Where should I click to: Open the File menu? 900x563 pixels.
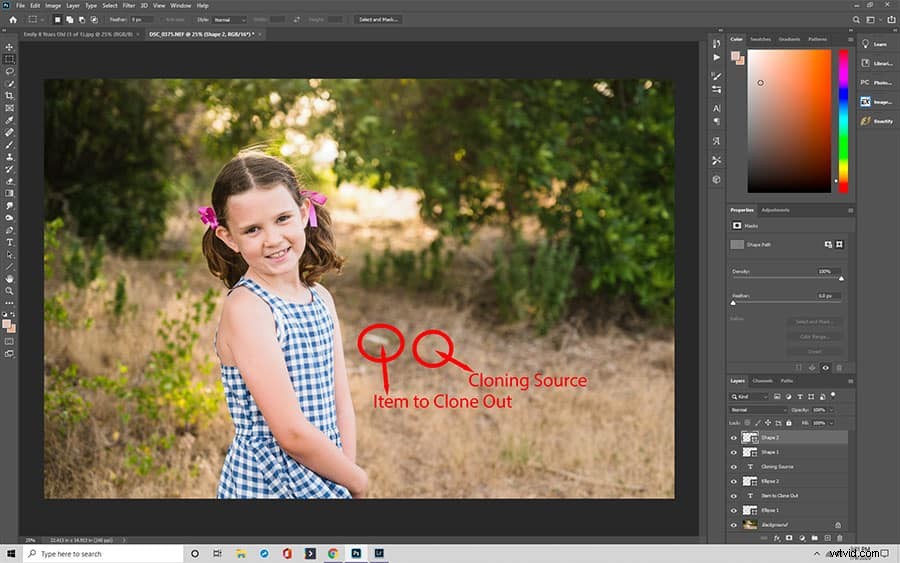pos(20,6)
